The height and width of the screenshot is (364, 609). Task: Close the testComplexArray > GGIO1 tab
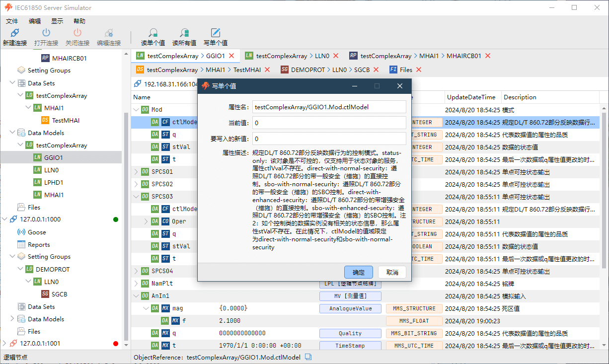tap(231, 56)
